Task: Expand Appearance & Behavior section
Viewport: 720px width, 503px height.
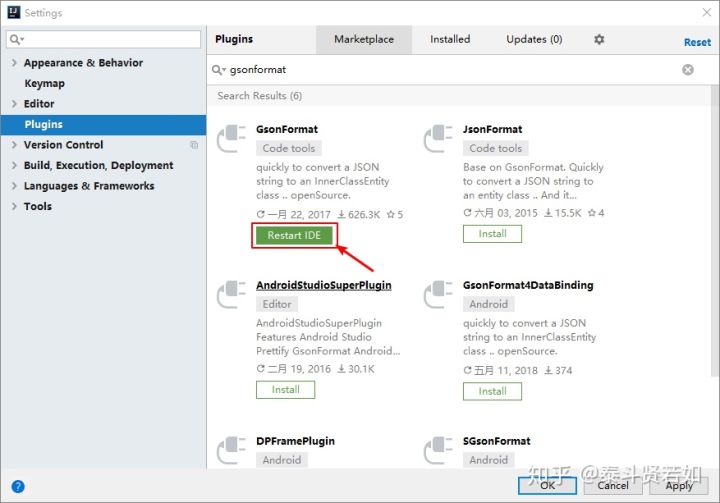Action: (14, 62)
